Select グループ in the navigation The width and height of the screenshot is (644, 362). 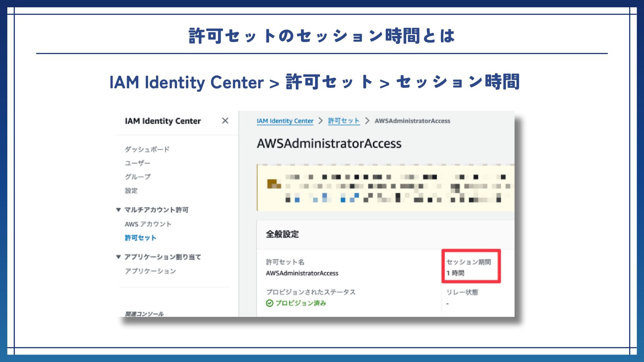click(138, 177)
